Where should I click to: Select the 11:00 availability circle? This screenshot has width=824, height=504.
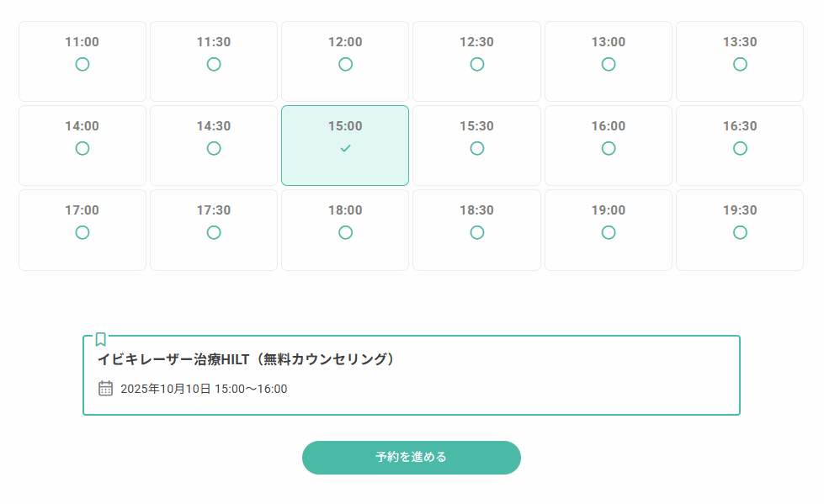[82, 64]
